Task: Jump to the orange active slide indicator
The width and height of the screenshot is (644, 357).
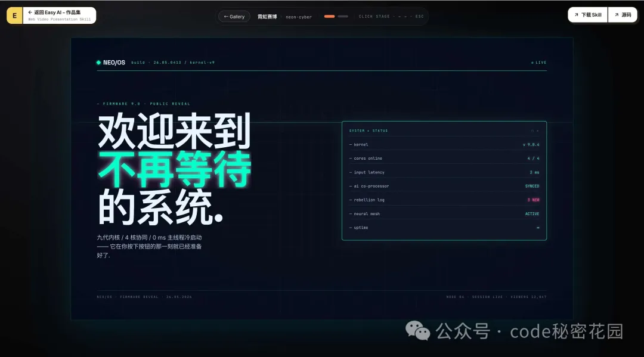Action: [x=329, y=17]
